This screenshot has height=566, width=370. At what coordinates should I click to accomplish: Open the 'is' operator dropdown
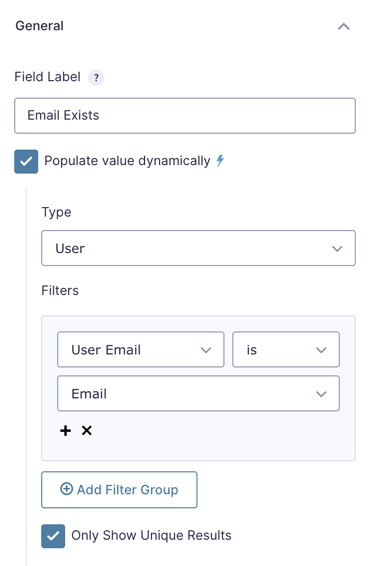286,349
